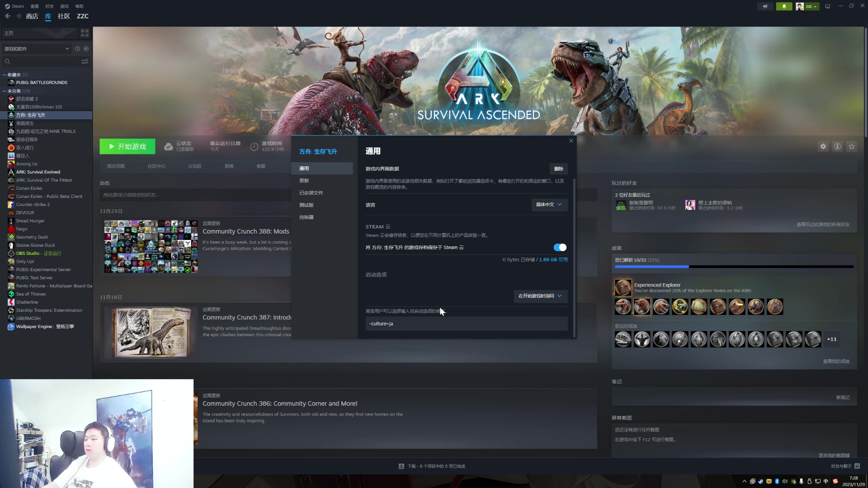868x488 pixels.
Task: Open the Steam news megaphone button
Action: [765, 6]
